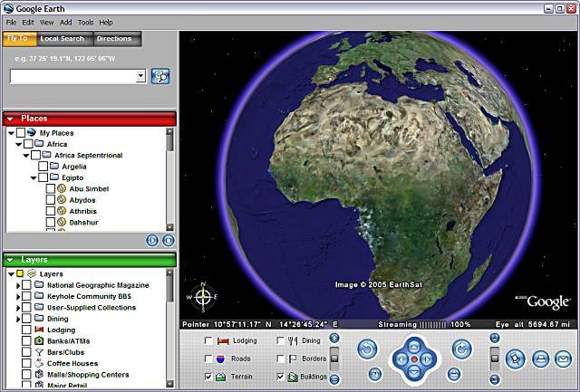Expand the Keyhole Community BBS layer
The height and width of the screenshot is (392, 580).
click(18, 296)
